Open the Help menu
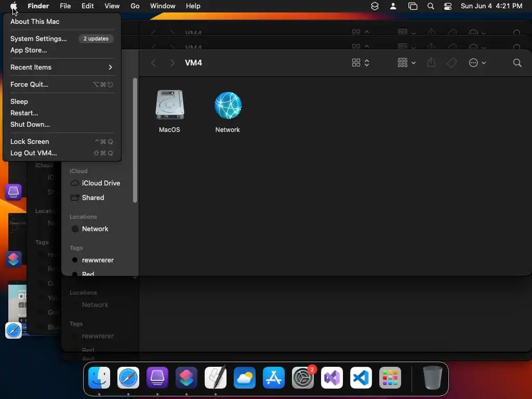The width and height of the screenshot is (532, 399). click(x=193, y=6)
